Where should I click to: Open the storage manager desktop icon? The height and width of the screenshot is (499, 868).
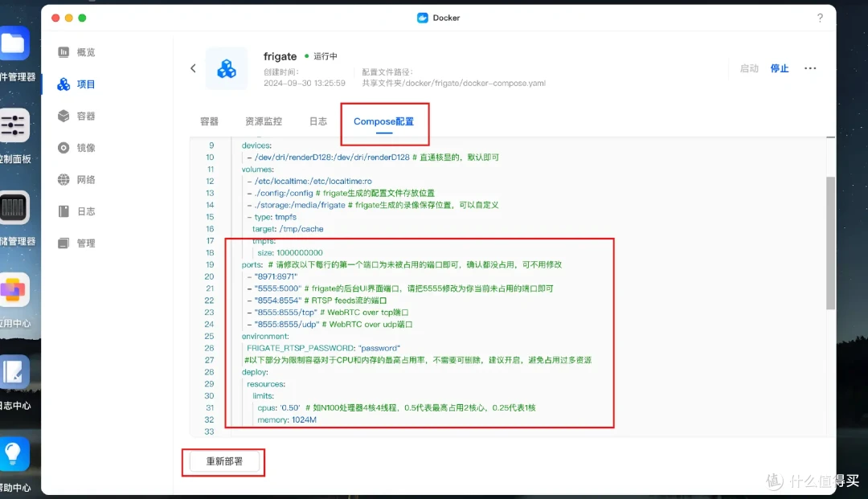tap(14, 208)
